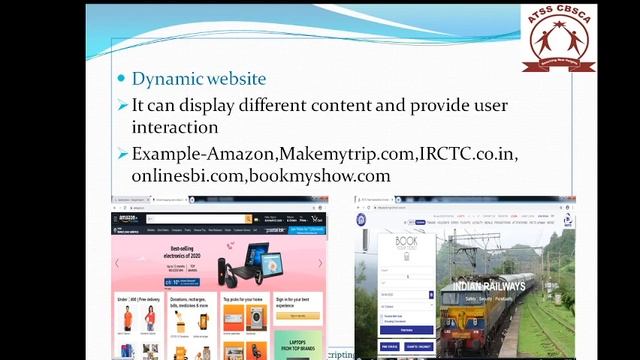This screenshot has width=640, height=360.
Task: Click the swap stations icon in IRCTC form
Action: [407, 276]
